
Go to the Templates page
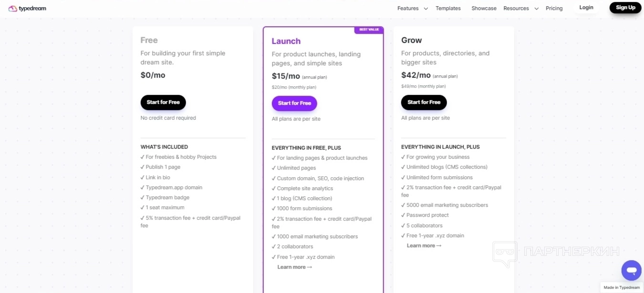click(448, 8)
